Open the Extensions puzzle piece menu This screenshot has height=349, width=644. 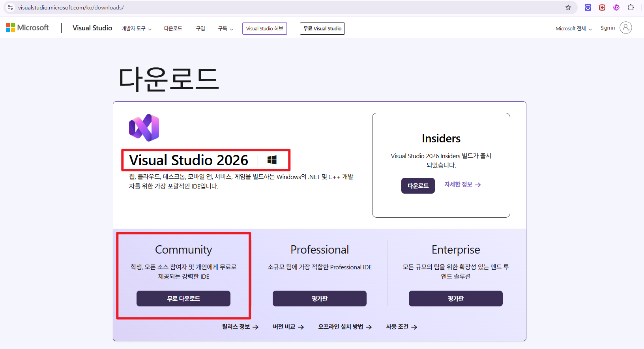pos(631,7)
